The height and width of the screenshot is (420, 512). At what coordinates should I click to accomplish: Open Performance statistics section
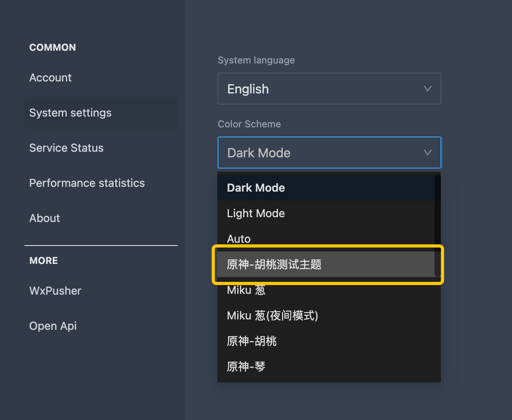(x=87, y=183)
